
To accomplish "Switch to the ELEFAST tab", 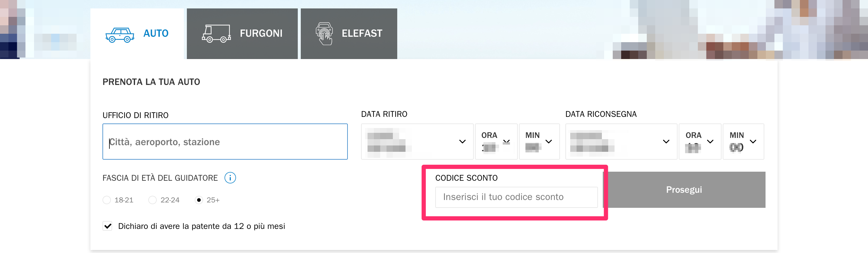I will 349,34.
